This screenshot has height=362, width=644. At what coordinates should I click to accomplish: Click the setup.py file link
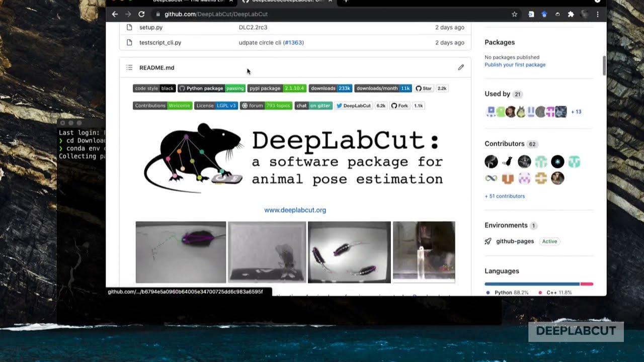151,27
